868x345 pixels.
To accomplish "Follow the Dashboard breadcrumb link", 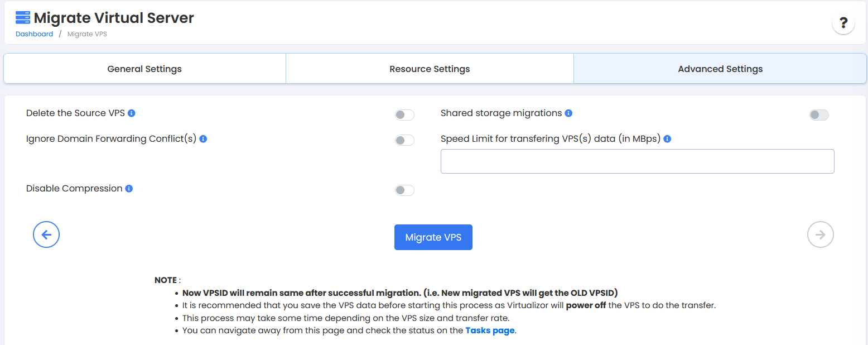I will pos(34,34).
